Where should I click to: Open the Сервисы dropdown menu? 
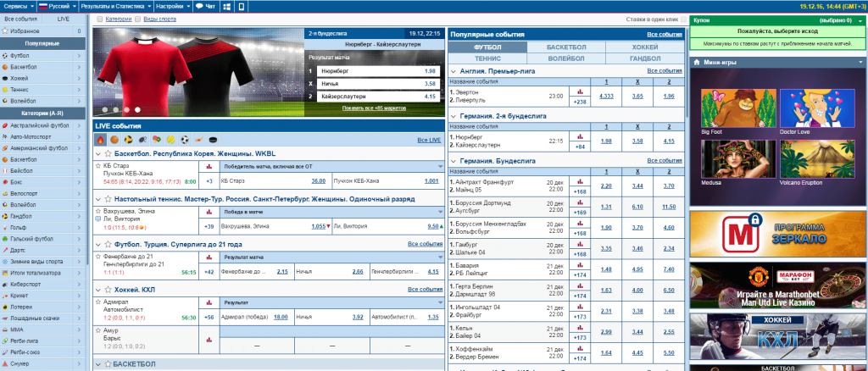click(18, 7)
